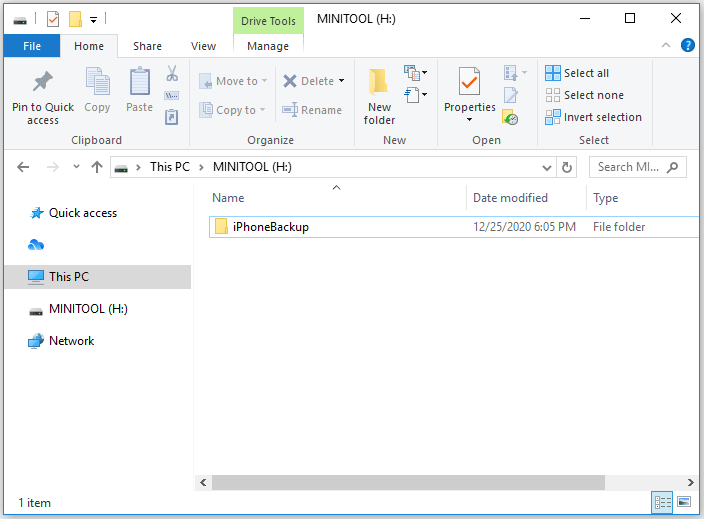This screenshot has width=704, height=519.
Task: Go up one folder level
Action: 97,167
